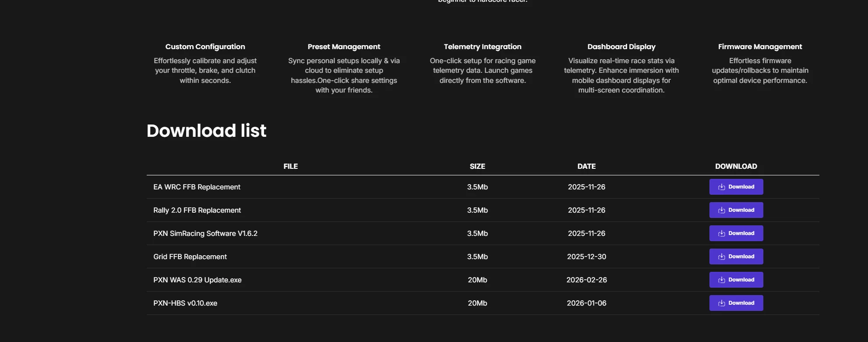The image size is (868, 342).
Task: Click the Custom Configuration feature title
Action: coord(205,46)
